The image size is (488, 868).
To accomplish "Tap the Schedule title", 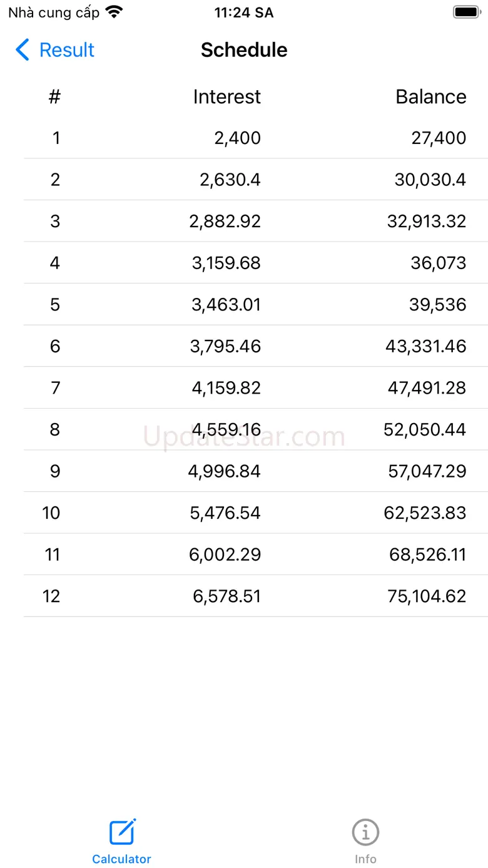I will coord(244,50).
